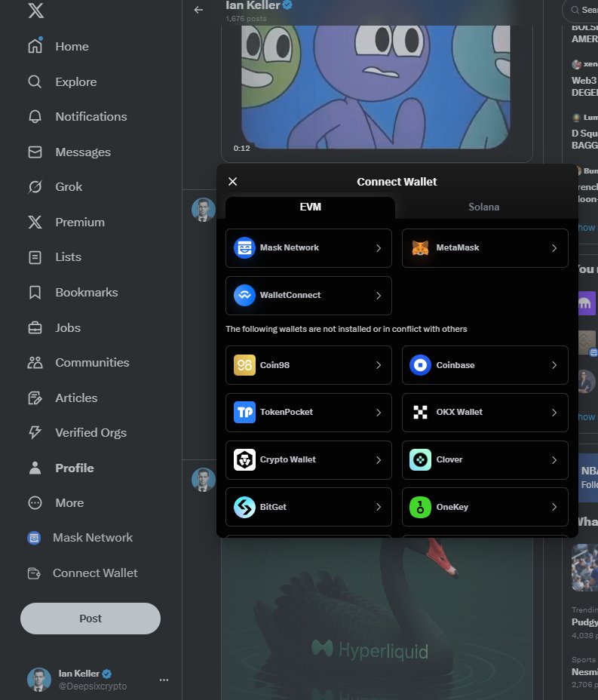Click the Mask Network sidebar icon

click(x=34, y=538)
